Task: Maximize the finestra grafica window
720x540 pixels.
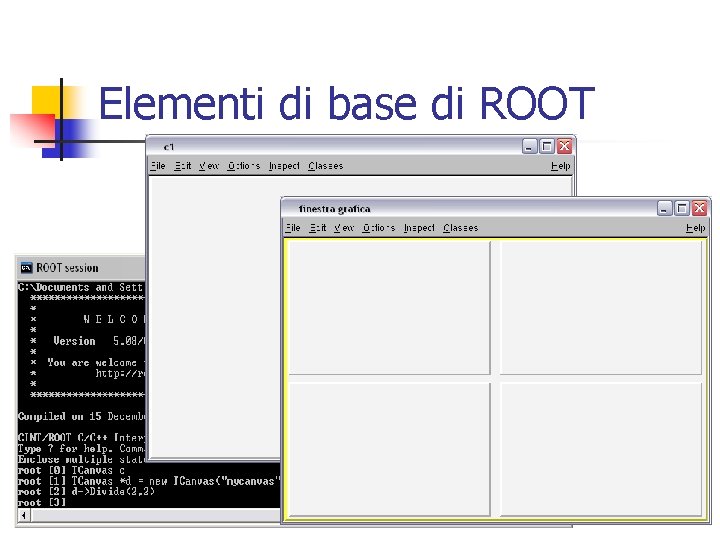Action: pyautogui.click(x=682, y=208)
